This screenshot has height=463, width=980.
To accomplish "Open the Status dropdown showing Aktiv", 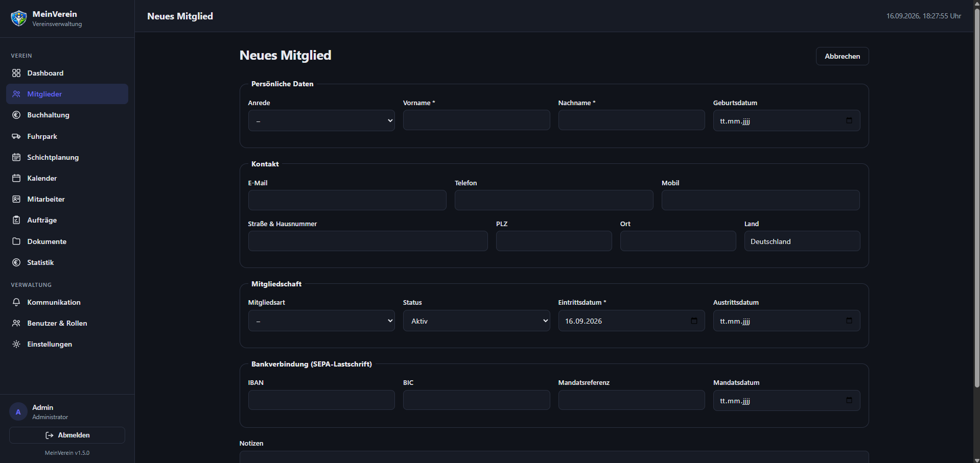I will pyautogui.click(x=476, y=321).
